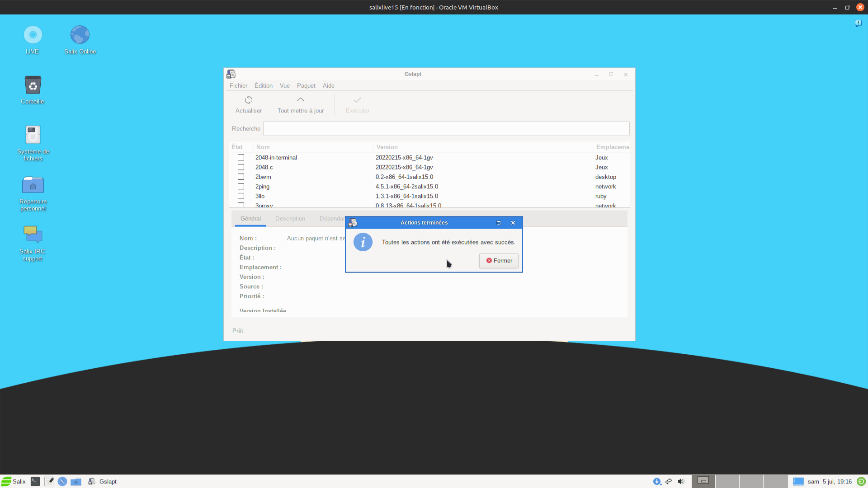868x488 pixels.
Task: Open Salix Online globe icon
Action: [x=80, y=35]
